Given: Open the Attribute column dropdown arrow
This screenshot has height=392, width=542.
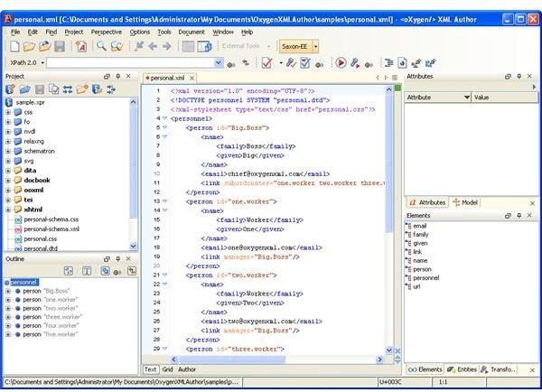Looking at the screenshot, I should click(x=467, y=98).
